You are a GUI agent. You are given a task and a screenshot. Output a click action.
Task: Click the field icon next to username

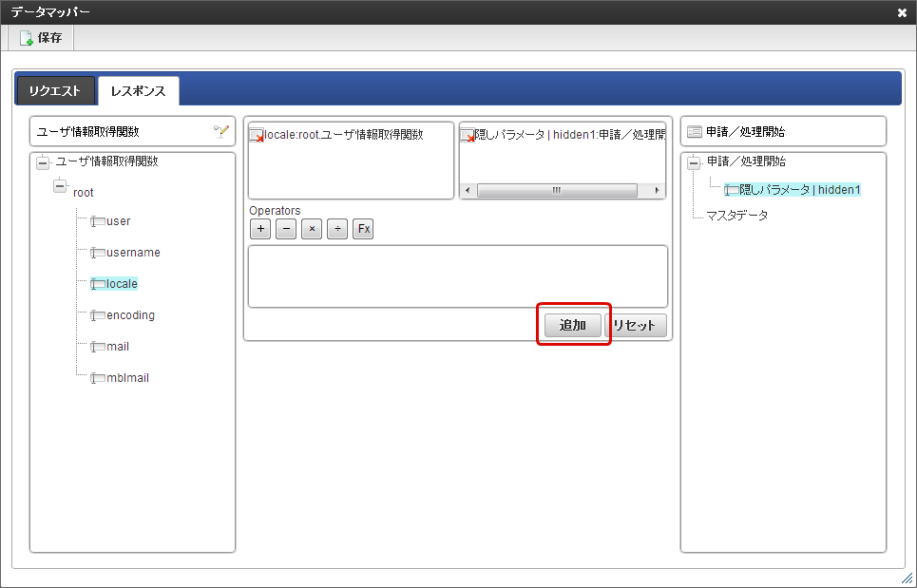click(x=98, y=253)
